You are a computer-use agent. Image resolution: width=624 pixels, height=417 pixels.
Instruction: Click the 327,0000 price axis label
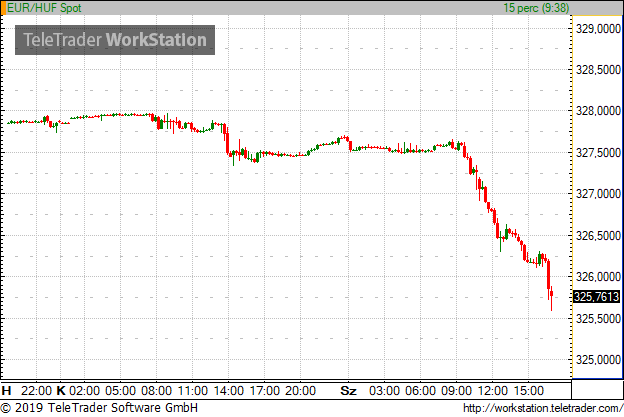(598, 194)
